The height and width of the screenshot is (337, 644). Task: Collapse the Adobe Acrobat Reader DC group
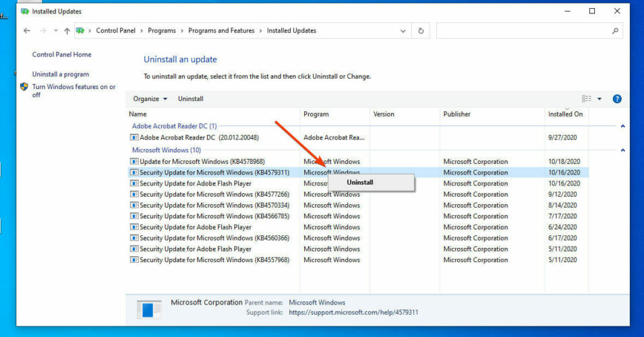click(622, 127)
